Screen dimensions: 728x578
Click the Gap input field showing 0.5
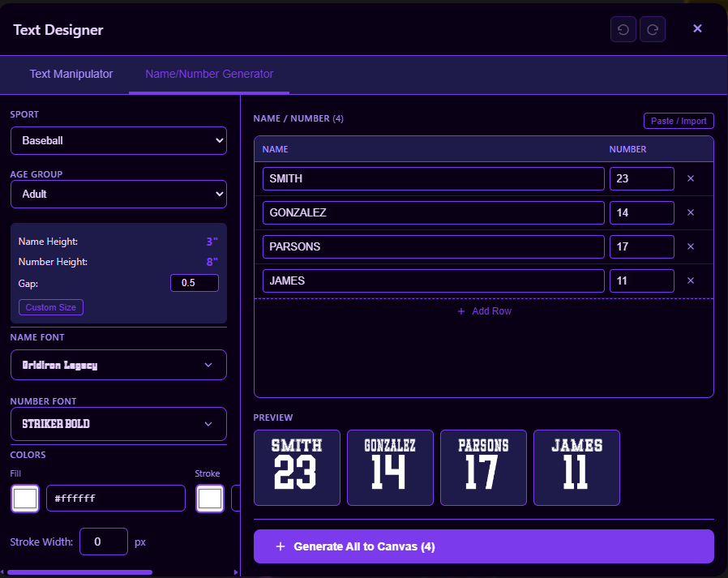pos(195,283)
